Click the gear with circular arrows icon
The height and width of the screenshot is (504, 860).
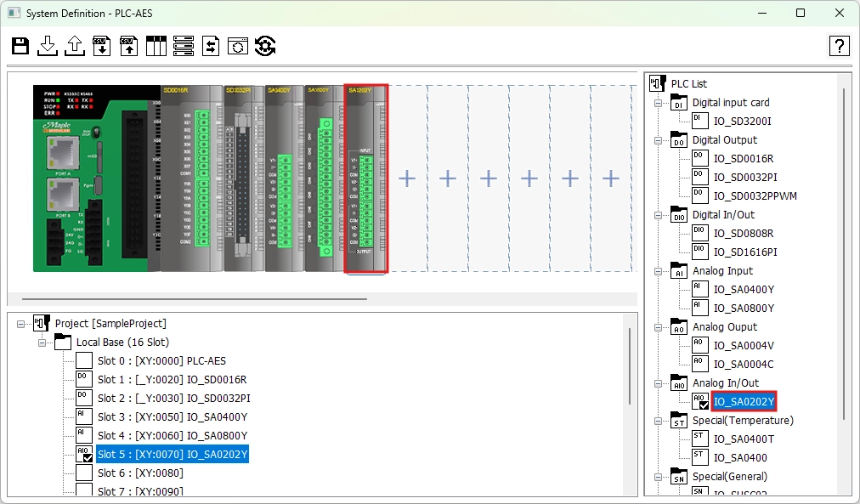(x=265, y=46)
